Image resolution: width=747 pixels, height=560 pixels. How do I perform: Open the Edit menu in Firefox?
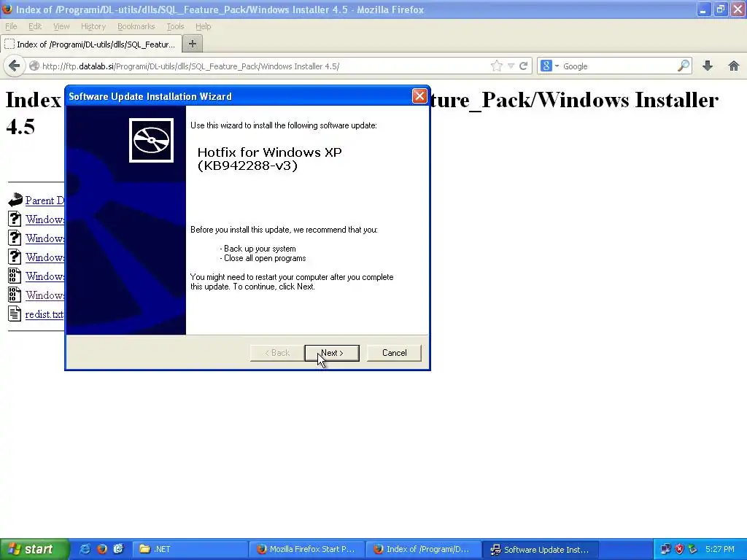[x=35, y=26]
